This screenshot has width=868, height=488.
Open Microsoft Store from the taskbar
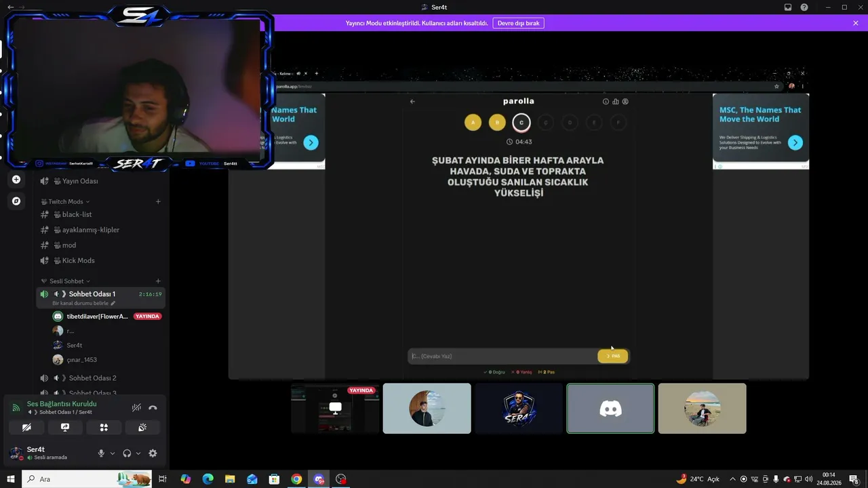(274, 479)
